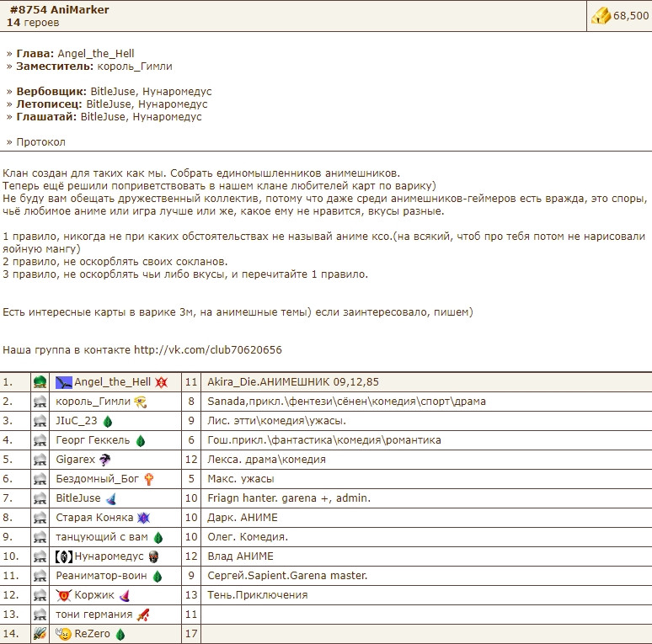Click the red faction icon after Angel_the_Hell

click(162, 382)
